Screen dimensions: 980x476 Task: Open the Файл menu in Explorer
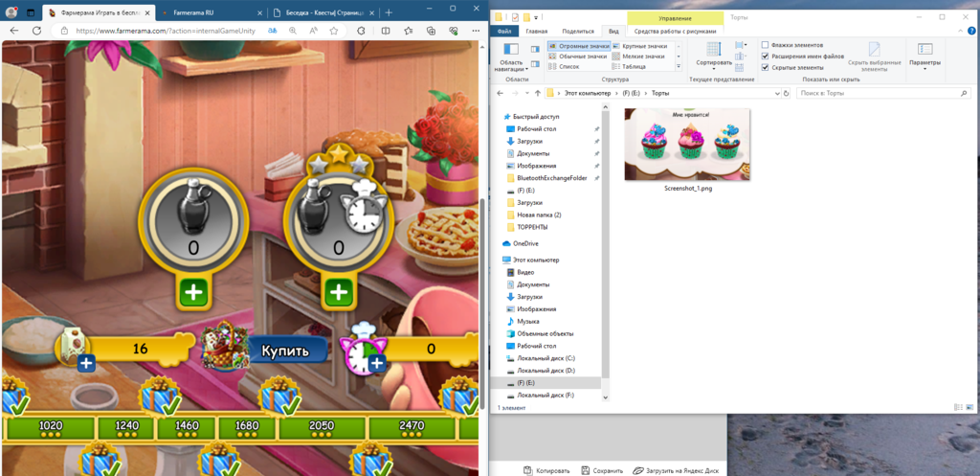tap(504, 31)
